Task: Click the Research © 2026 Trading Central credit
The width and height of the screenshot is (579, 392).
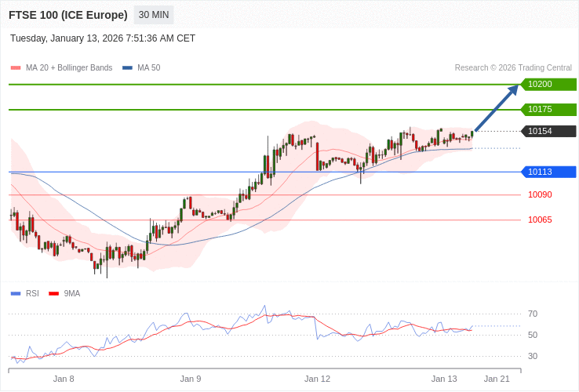Action: [513, 68]
